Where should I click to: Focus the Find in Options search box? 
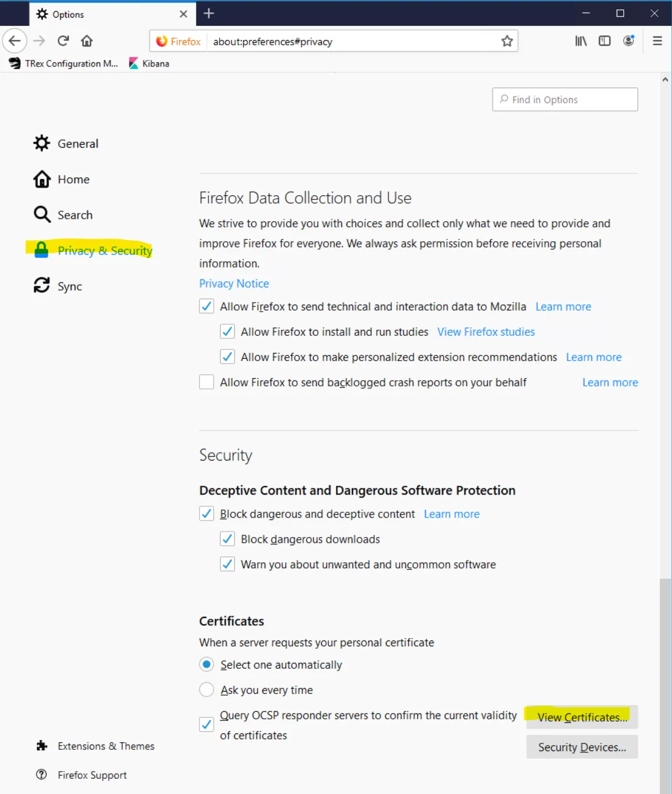[565, 99]
